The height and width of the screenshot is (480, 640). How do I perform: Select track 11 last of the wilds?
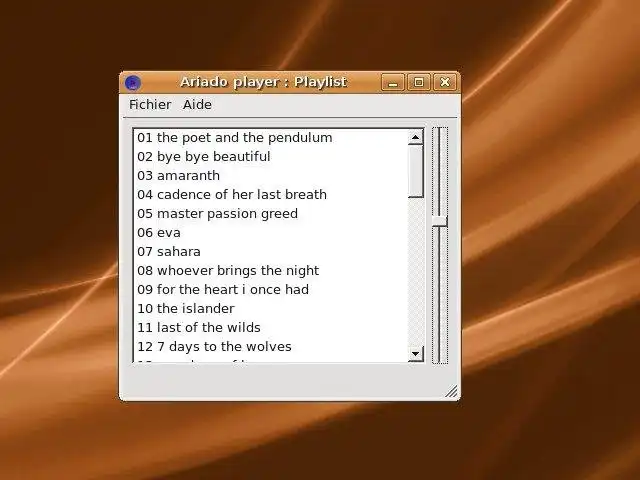pos(271,328)
